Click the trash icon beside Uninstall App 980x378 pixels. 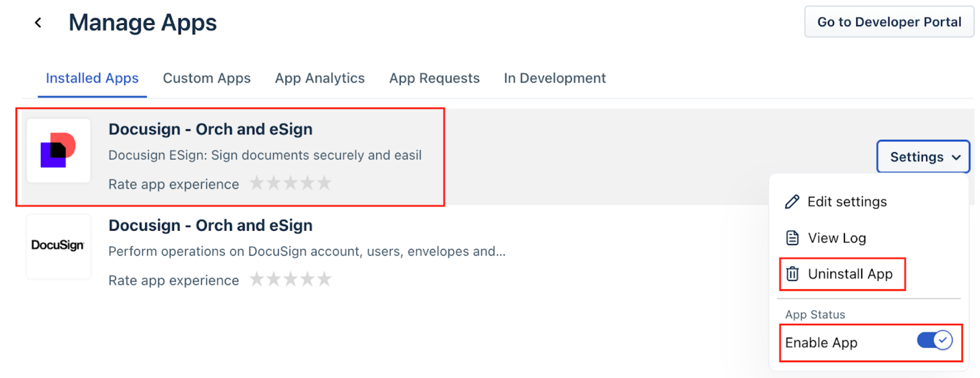coord(792,274)
